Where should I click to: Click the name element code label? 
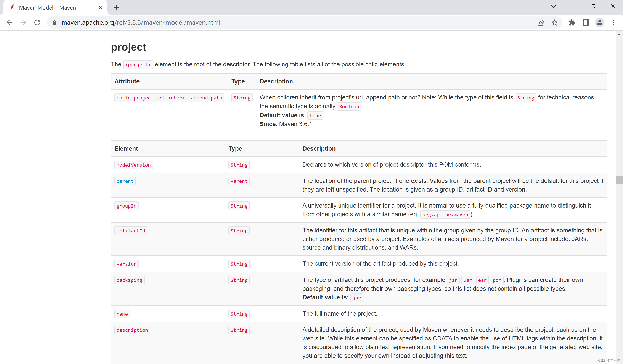pos(122,314)
